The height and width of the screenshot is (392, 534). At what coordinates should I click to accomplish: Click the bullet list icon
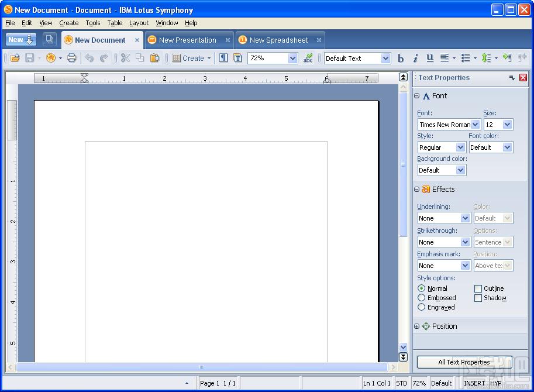pyautogui.click(x=466, y=58)
